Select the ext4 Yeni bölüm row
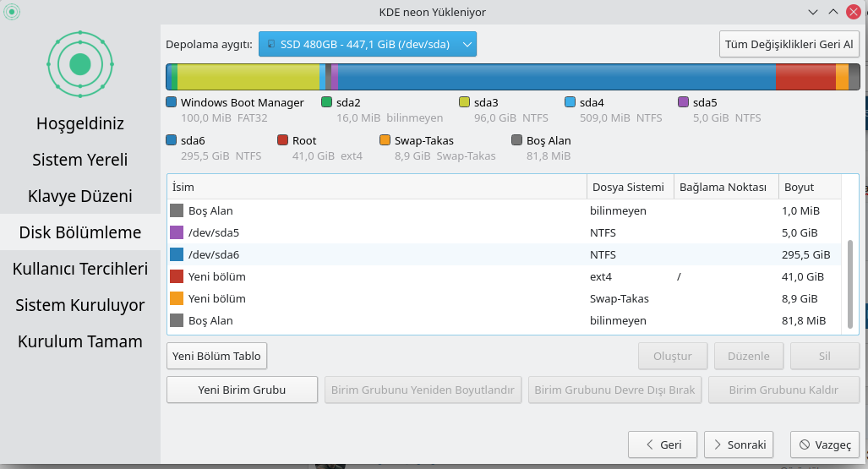868x469 pixels. pos(504,276)
